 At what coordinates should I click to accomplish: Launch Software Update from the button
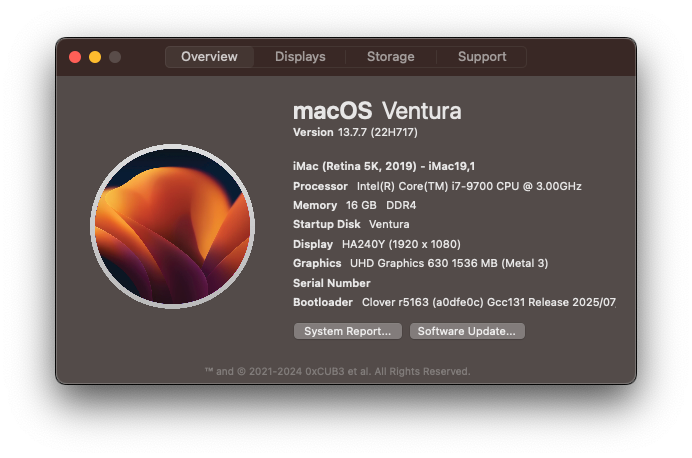click(467, 331)
